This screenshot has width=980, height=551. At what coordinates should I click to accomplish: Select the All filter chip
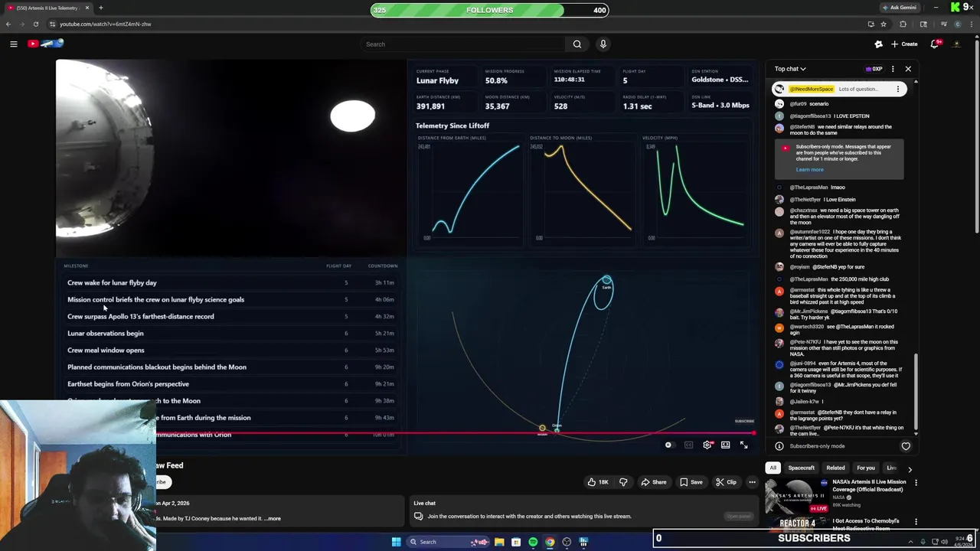tap(773, 468)
